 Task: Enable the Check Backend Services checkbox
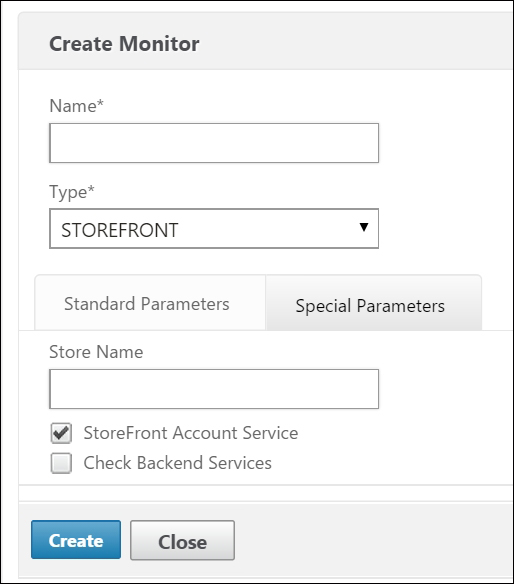tap(61, 463)
